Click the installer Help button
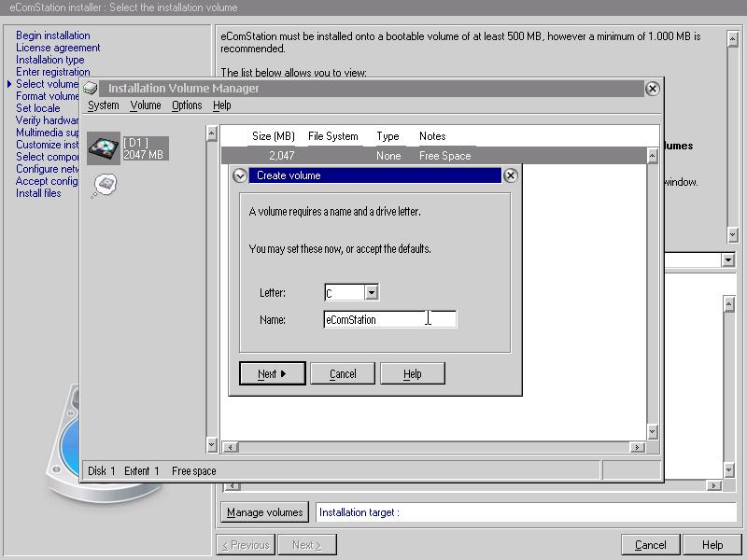The height and width of the screenshot is (560, 747). (x=712, y=545)
